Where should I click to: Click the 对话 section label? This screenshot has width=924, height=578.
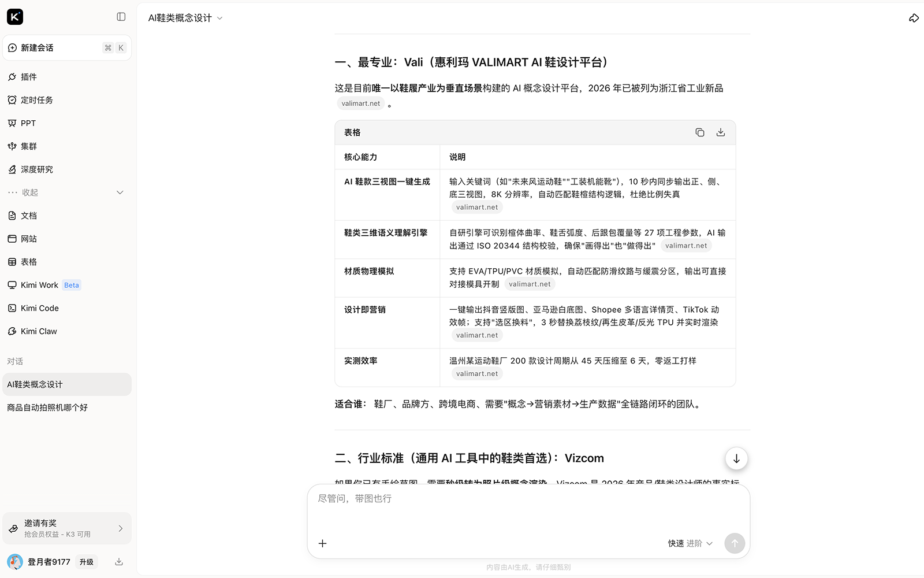click(x=15, y=361)
